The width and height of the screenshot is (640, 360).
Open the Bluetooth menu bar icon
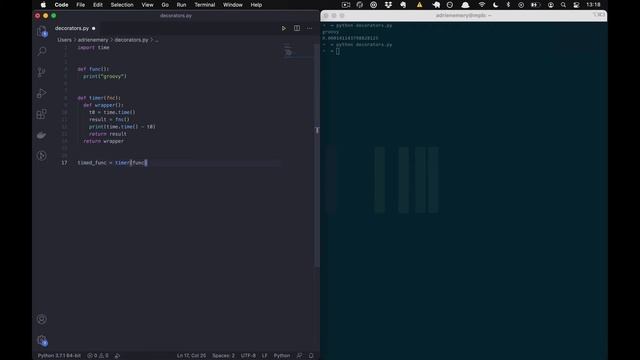[x=508, y=5]
